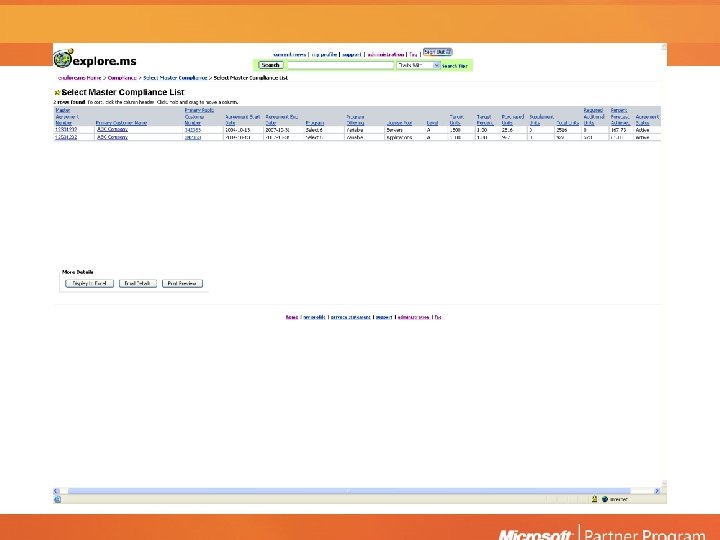Click 'Servers' cell in first row

(394, 130)
